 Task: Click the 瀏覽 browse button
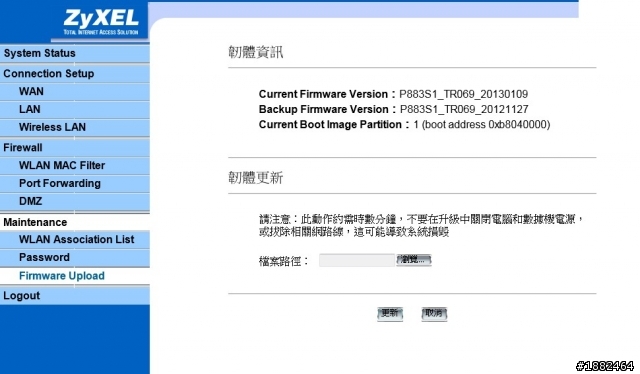point(413,260)
